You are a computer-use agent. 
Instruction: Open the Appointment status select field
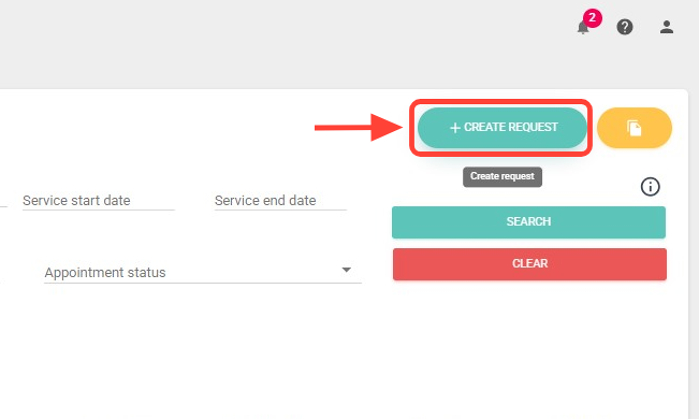[x=190, y=272]
